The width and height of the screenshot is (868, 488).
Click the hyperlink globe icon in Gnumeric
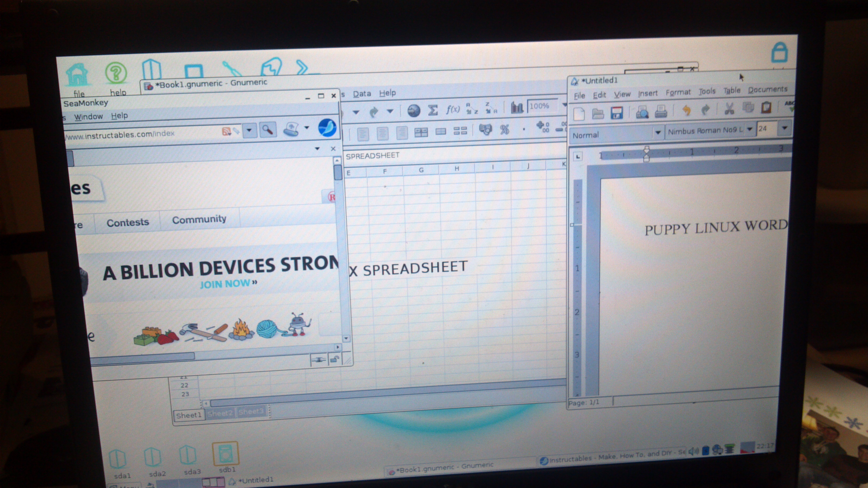[x=414, y=111]
